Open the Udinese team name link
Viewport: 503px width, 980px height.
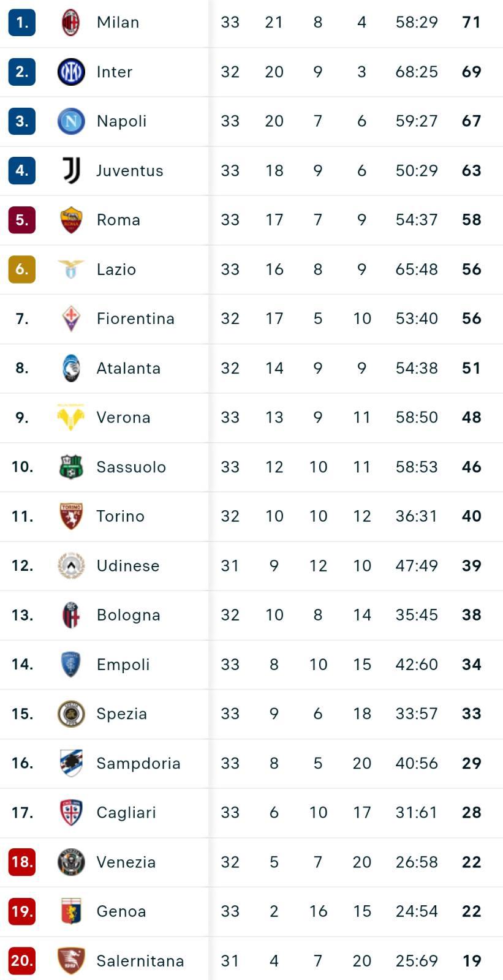coord(128,566)
